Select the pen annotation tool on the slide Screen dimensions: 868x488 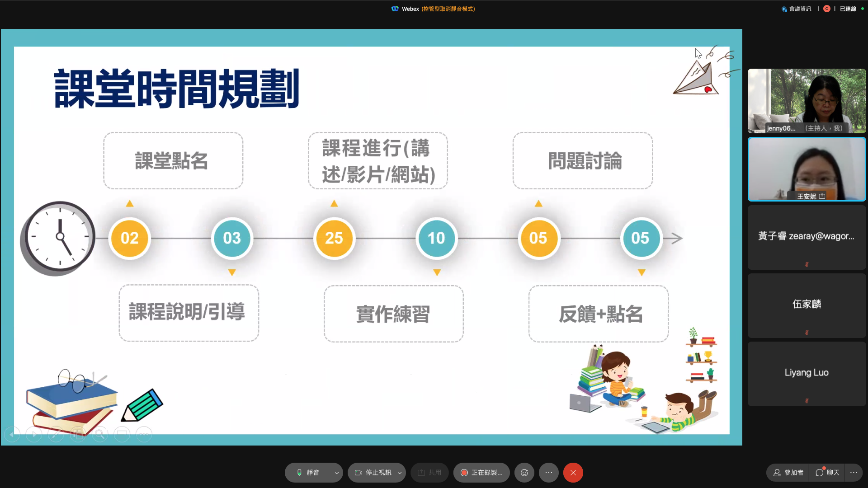(x=56, y=435)
